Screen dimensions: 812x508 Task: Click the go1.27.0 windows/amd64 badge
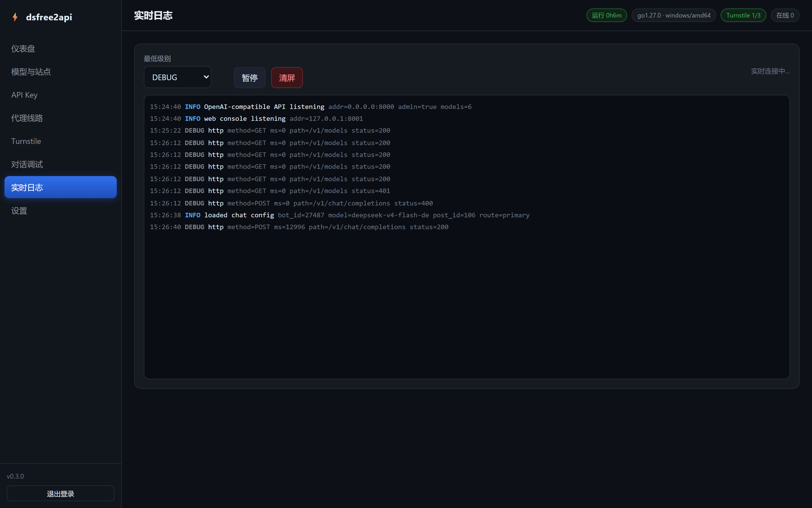coord(674,16)
